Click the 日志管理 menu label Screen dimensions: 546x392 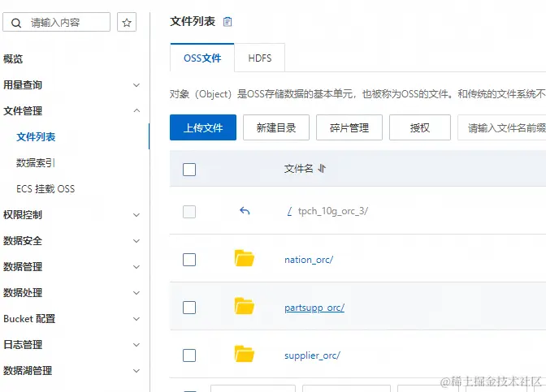[23, 345]
